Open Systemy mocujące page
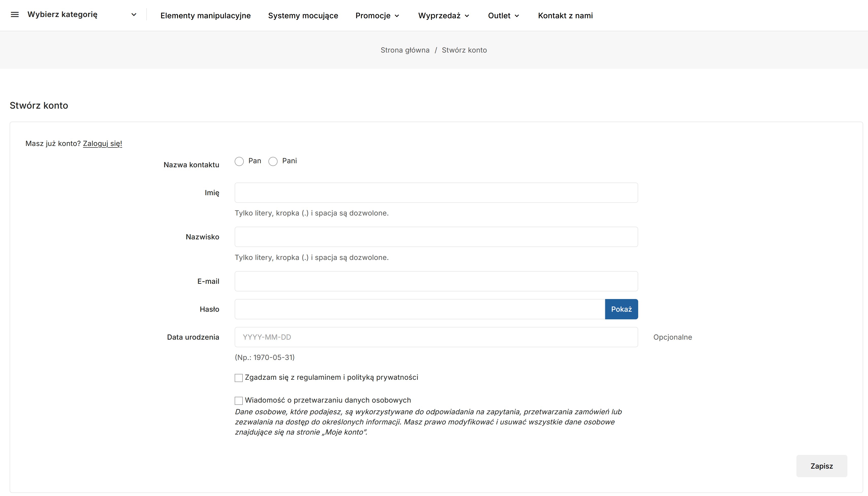The width and height of the screenshot is (868, 496). coord(303,16)
